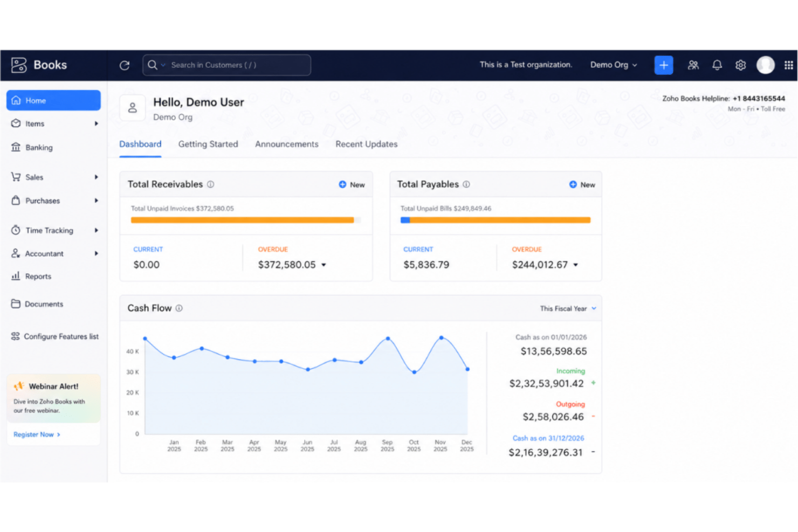Open the quick create plus button
The width and height of the screenshot is (798, 532).
664,65
